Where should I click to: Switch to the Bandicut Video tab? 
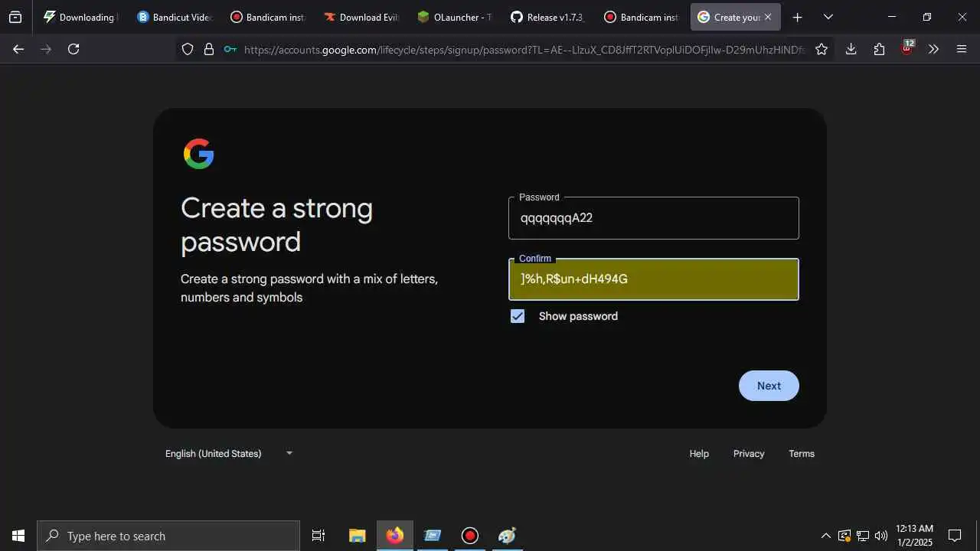point(174,17)
